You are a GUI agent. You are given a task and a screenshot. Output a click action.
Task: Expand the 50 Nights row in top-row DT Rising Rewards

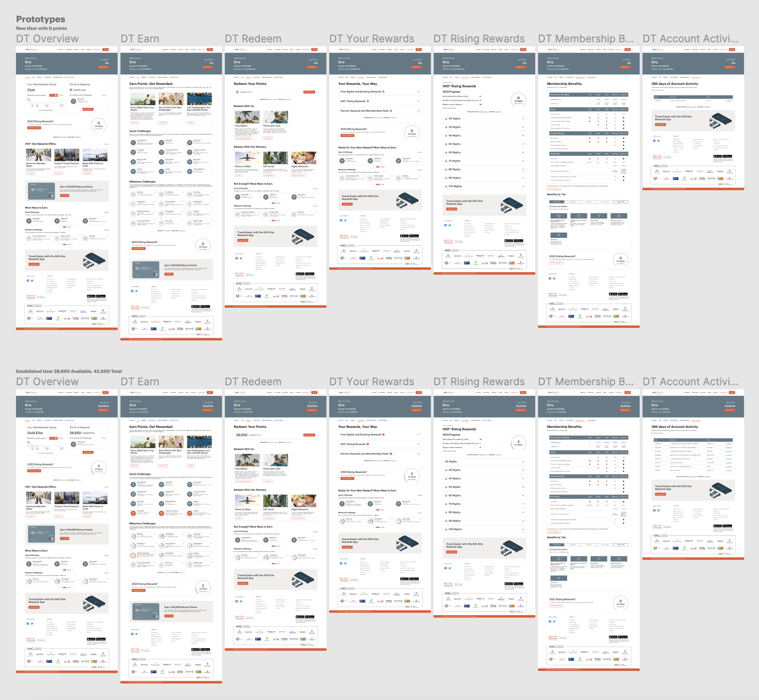point(484,144)
